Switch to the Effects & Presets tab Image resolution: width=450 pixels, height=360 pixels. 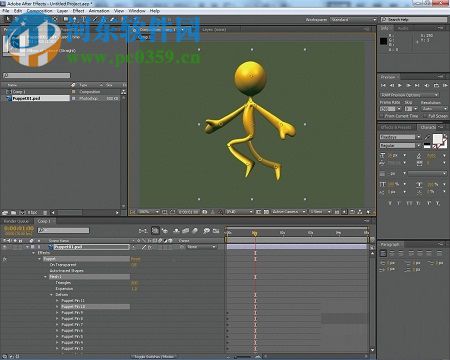click(x=396, y=127)
